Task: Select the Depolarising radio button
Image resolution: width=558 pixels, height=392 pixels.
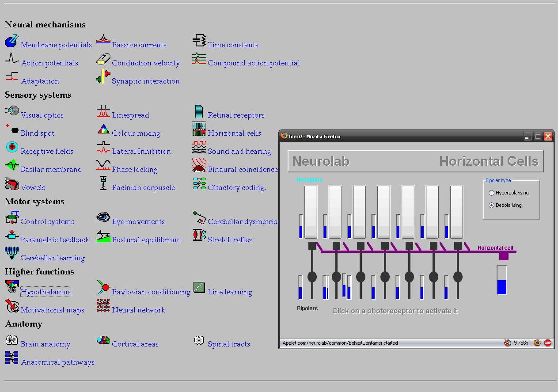Action: [x=491, y=206]
